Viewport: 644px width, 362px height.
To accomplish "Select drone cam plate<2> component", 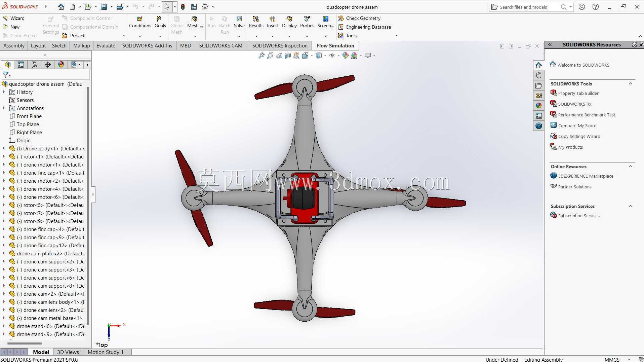I will coord(46,253).
